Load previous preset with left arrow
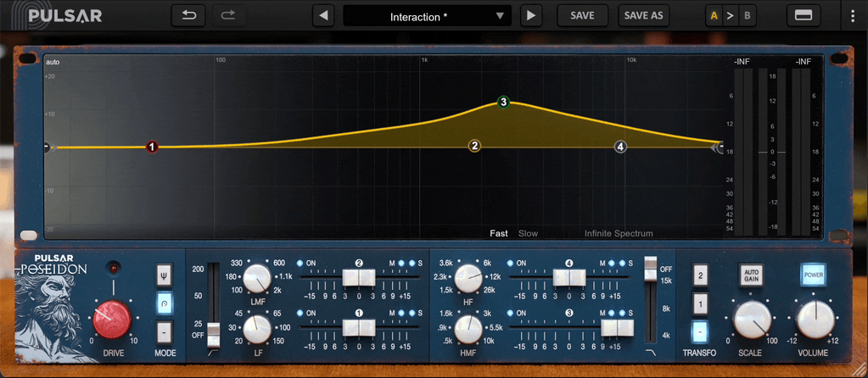The image size is (868, 378). point(323,16)
